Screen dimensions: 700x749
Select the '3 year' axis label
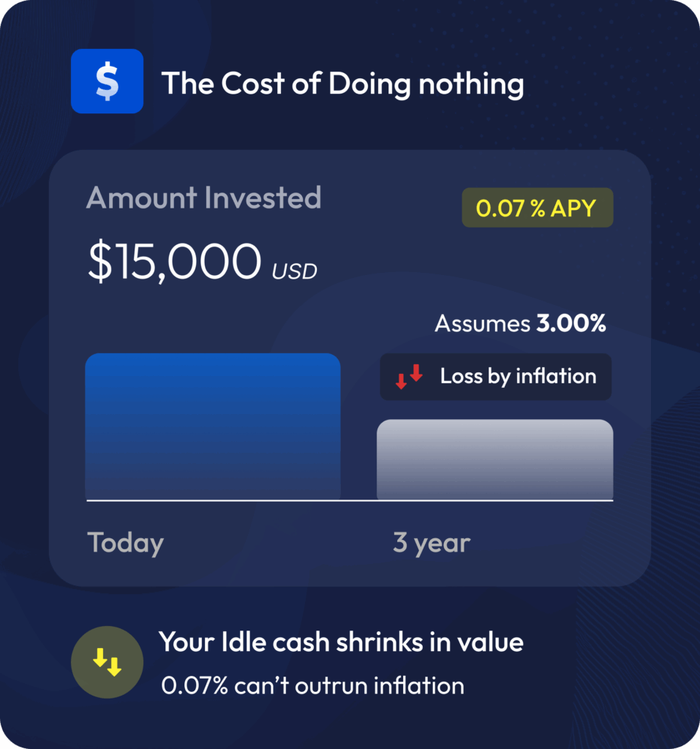coord(432,543)
